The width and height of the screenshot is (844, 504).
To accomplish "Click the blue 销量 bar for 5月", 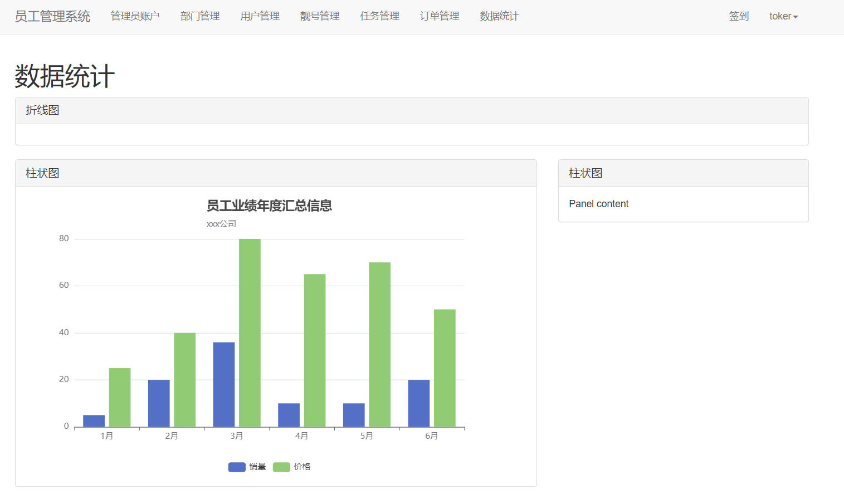I will pos(354,415).
